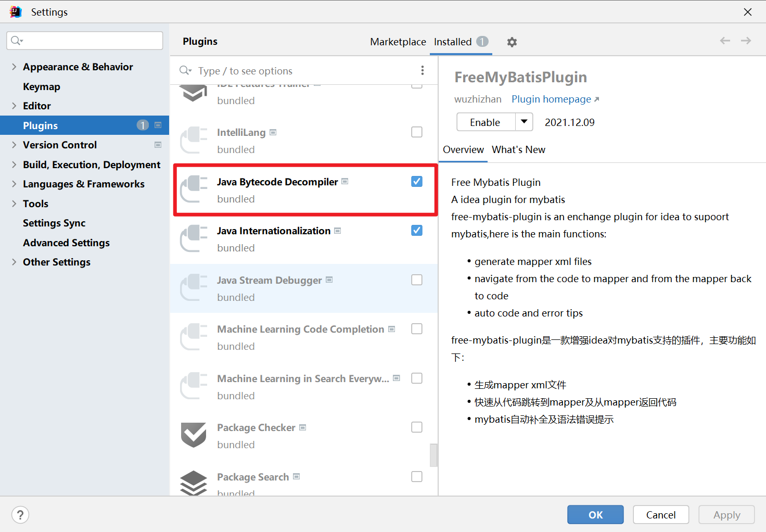Click the Installed update count badge
Viewport: 766px width, 532px height.
coord(482,42)
